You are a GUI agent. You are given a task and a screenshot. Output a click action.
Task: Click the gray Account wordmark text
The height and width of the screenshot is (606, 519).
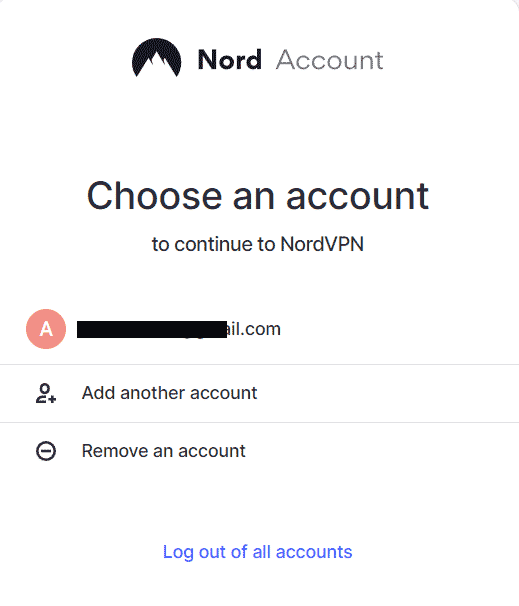click(x=330, y=60)
